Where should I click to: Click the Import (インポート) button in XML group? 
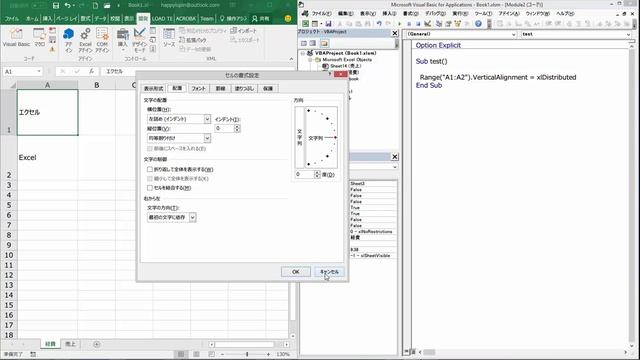(244, 31)
